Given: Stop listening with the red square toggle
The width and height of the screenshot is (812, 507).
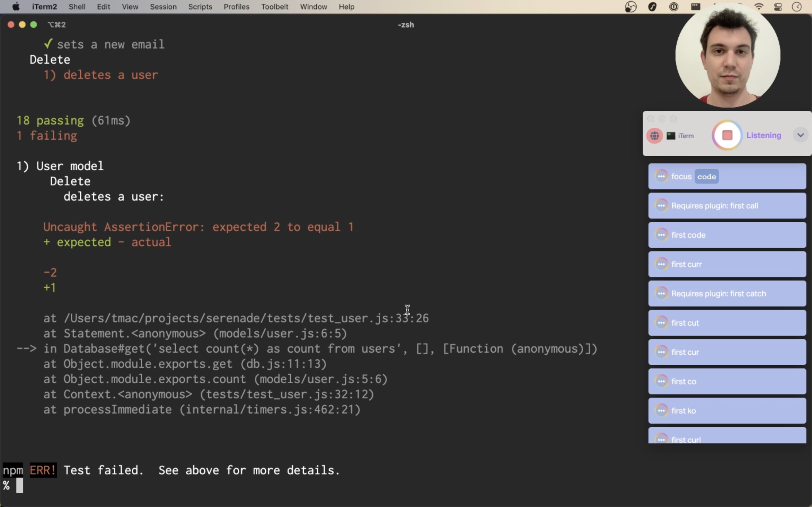Looking at the screenshot, I should [x=727, y=135].
